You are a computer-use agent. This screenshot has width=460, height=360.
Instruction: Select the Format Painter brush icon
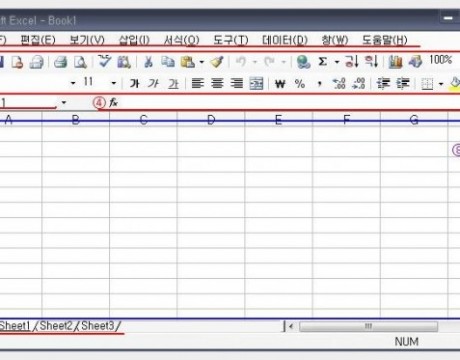pos(217,62)
